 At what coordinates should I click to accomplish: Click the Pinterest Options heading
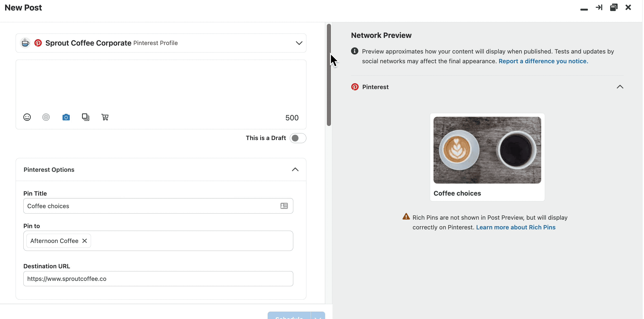click(x=49, y=170)
